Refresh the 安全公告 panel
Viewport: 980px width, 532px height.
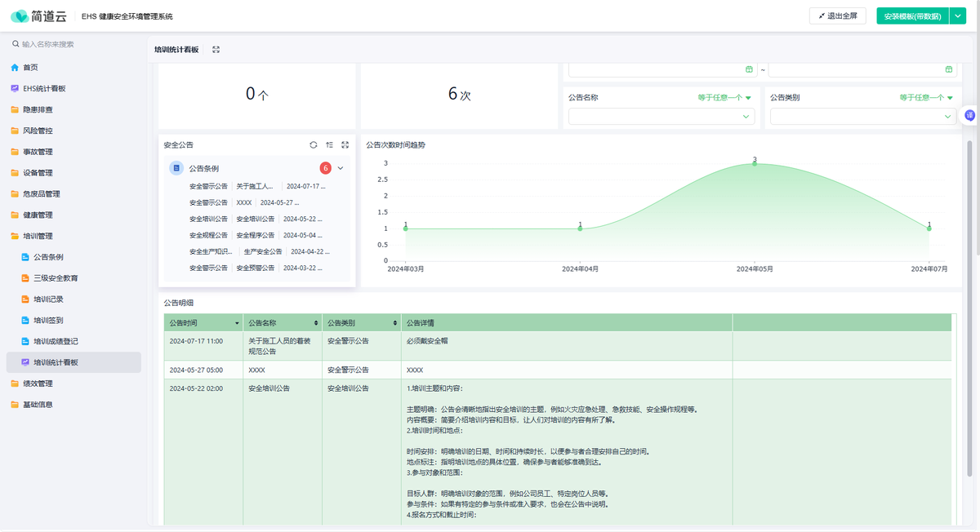pyautogui.click(x=314, y=144)
